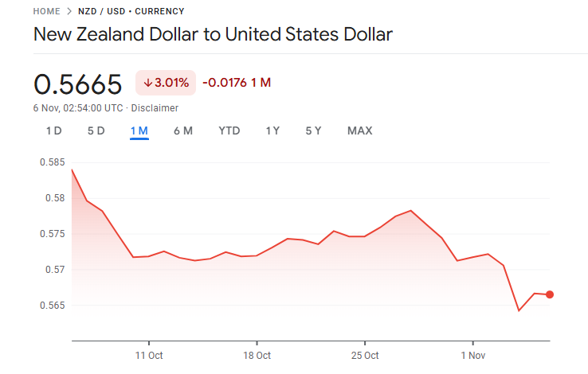Open the Disclaimer link
Screen dimensions: 588x374
pyautogui.click(x=155, y=107)
